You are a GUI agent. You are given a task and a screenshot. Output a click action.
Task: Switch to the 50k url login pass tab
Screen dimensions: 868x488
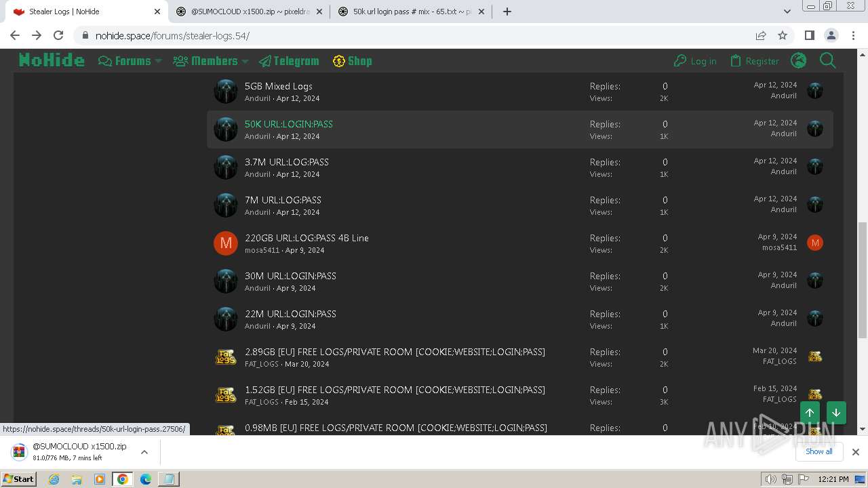click(x=411, y=12)
